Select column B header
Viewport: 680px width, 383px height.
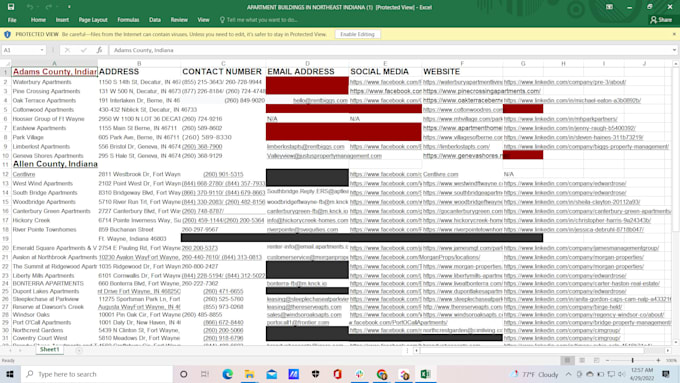pyautogui.click(x=139, y=64)
